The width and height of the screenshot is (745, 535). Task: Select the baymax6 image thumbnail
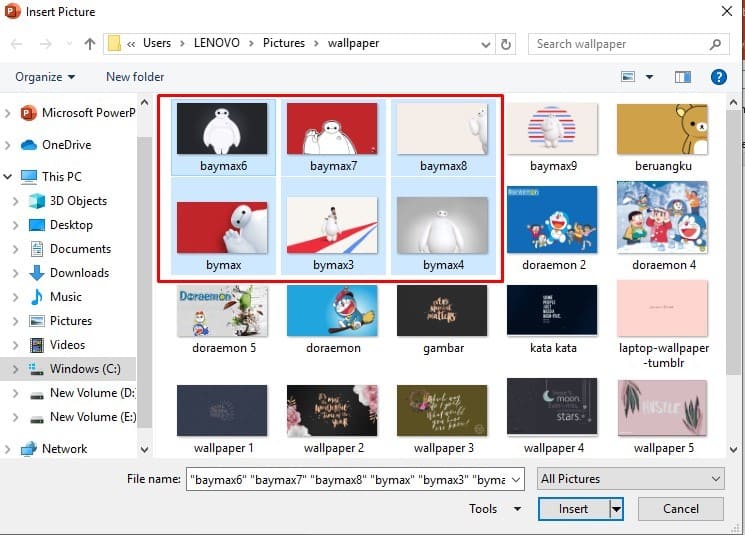(222, 129)
